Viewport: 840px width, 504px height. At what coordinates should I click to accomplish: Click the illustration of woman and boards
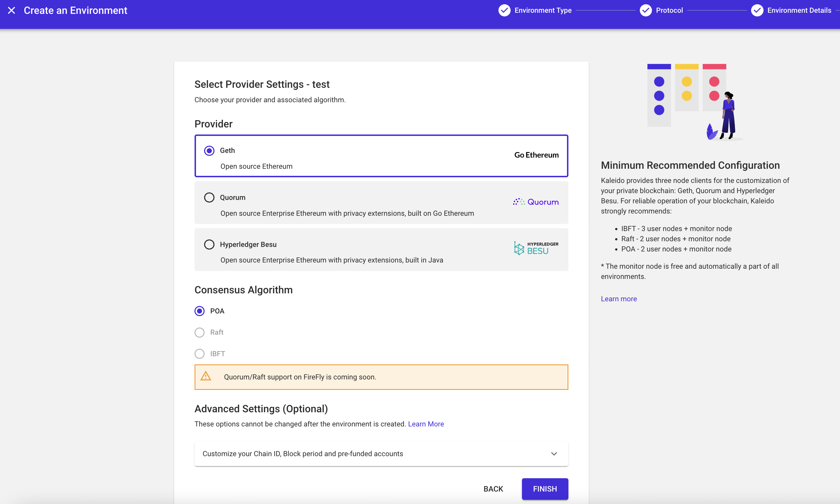click(x=695, y=102)
